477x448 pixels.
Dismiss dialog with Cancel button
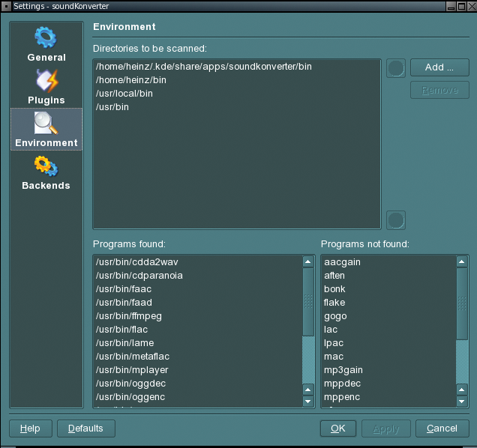point(442,429)
